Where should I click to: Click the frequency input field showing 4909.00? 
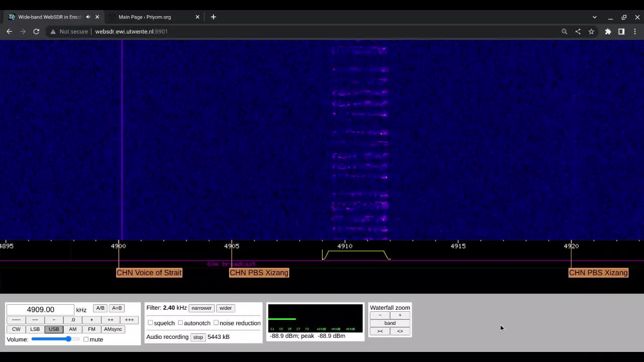40,310
